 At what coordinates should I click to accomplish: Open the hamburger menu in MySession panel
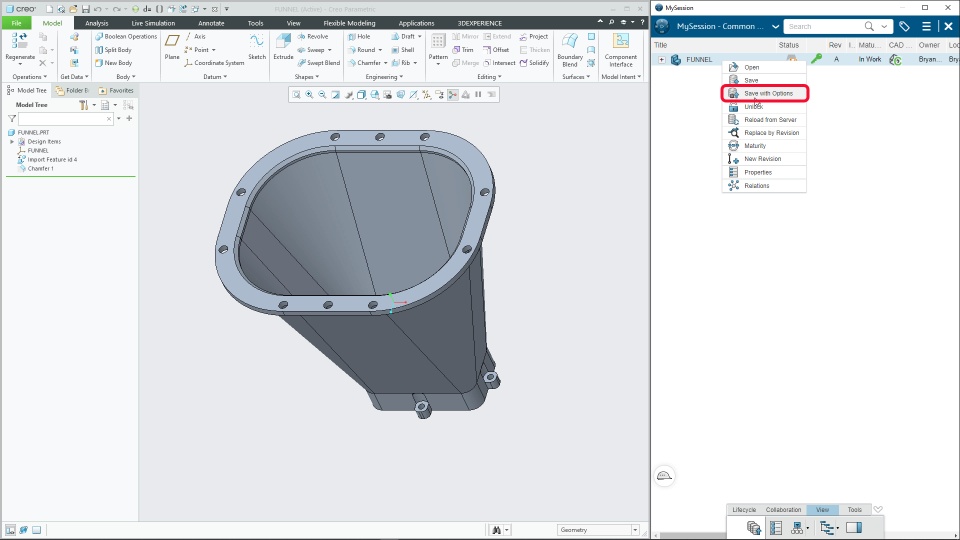(x=926, y=26)
